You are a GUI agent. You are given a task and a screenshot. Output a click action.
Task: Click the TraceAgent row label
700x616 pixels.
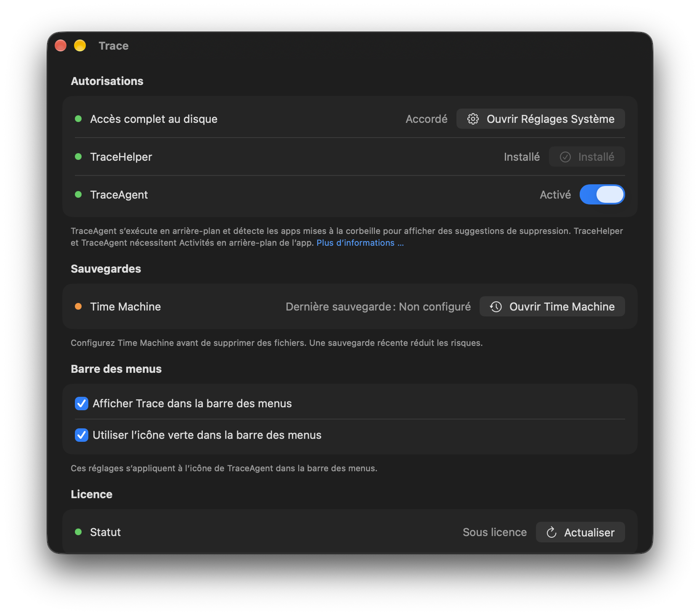(x=119, y=195)
